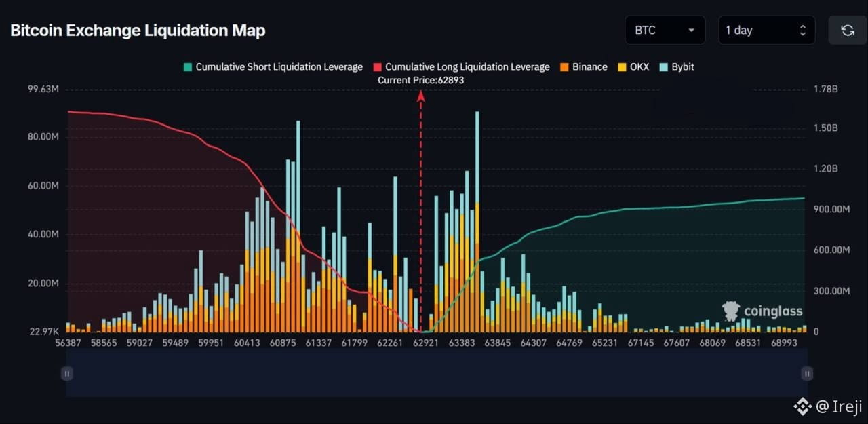Click the 600.00M right axis label
The image size is (868, 424).
point(831,250)
